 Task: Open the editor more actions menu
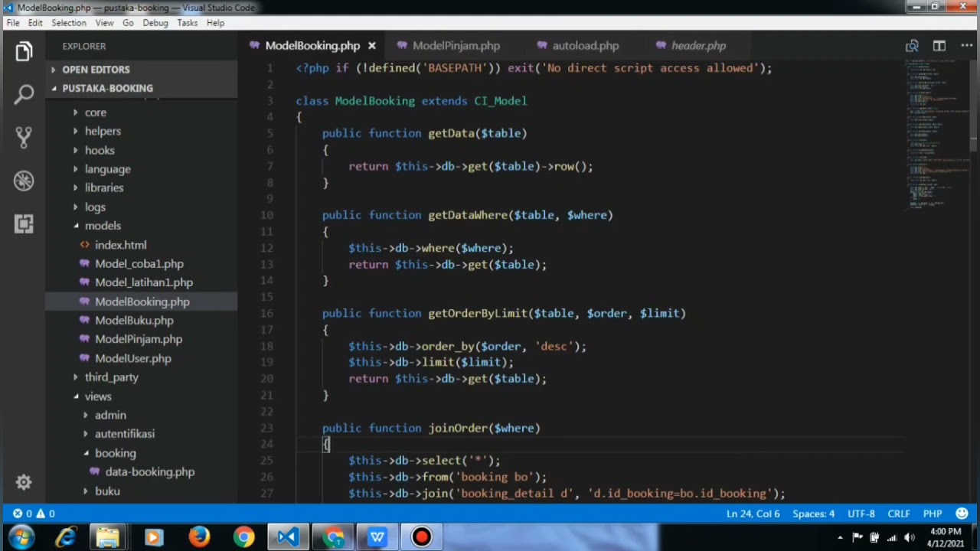pyautogui.click(x=966, y=46)
